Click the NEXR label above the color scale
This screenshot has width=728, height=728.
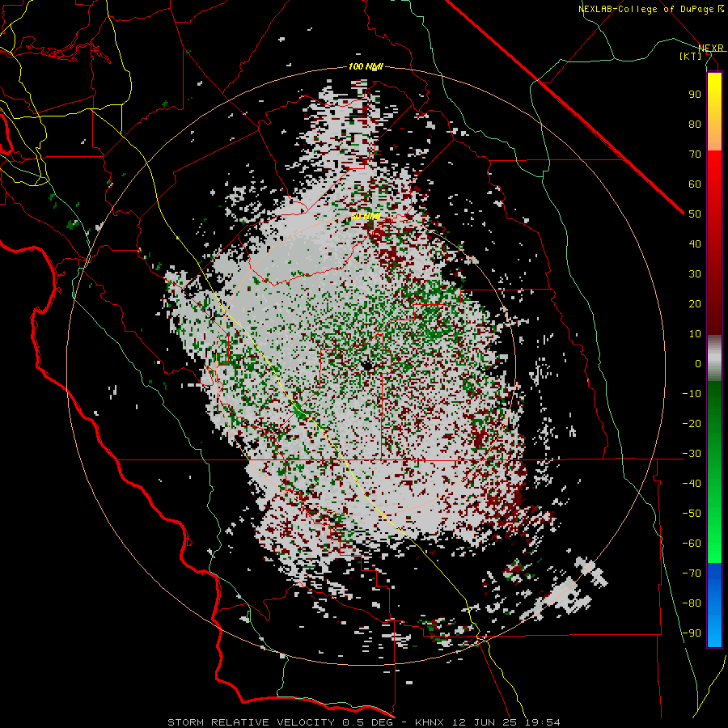pos(711,49)
